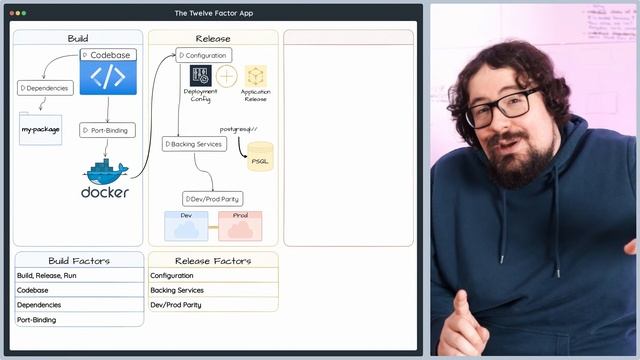Click the Docker whale logo
640x360 pixels.
[106, 172]
